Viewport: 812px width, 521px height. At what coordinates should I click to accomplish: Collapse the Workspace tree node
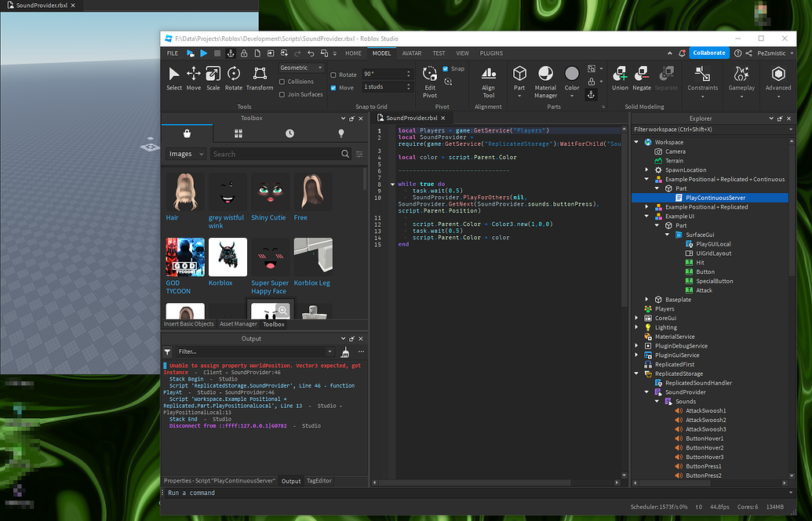636,142
